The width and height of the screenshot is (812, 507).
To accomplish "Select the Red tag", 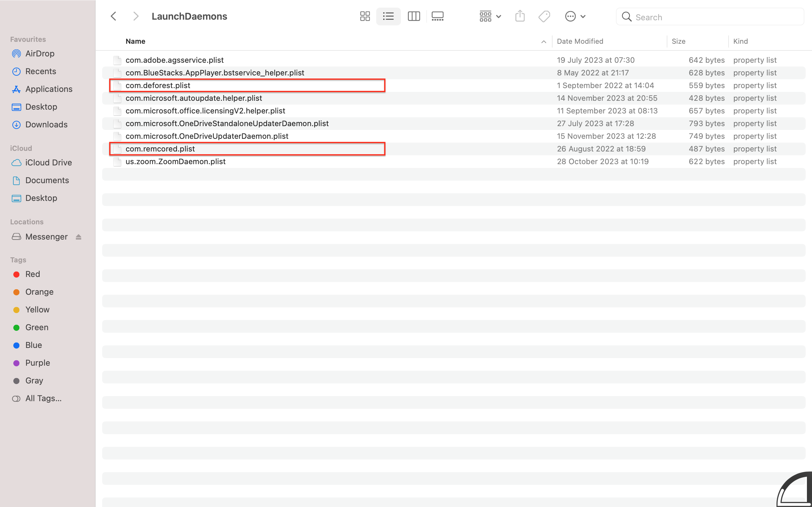I will tap(33, 274).
